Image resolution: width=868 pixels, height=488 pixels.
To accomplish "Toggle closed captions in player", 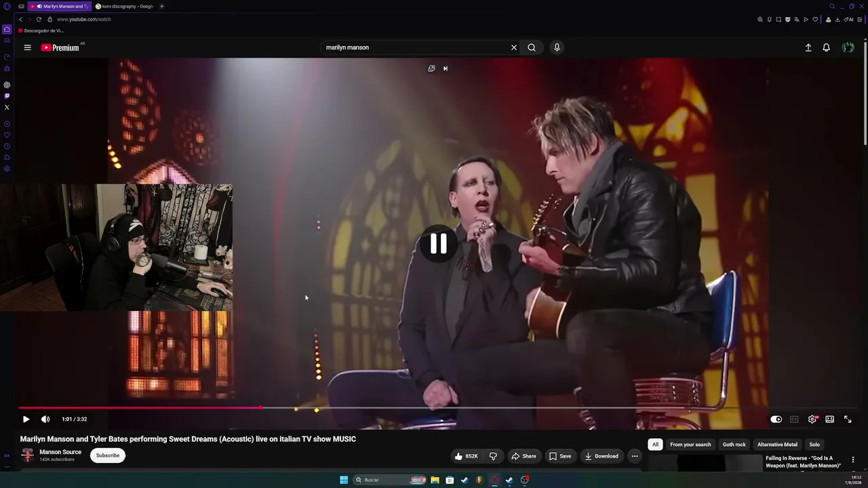I will pyautogui.click(x=794, y=419).
